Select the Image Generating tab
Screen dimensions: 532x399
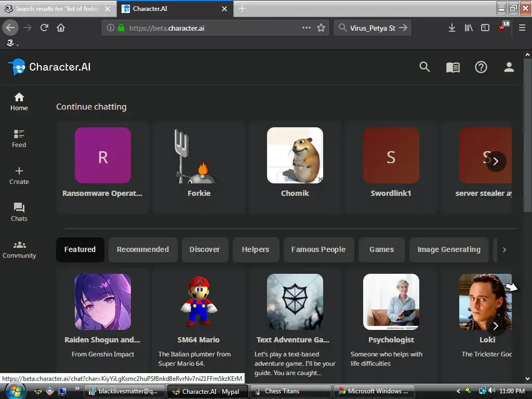448,250
